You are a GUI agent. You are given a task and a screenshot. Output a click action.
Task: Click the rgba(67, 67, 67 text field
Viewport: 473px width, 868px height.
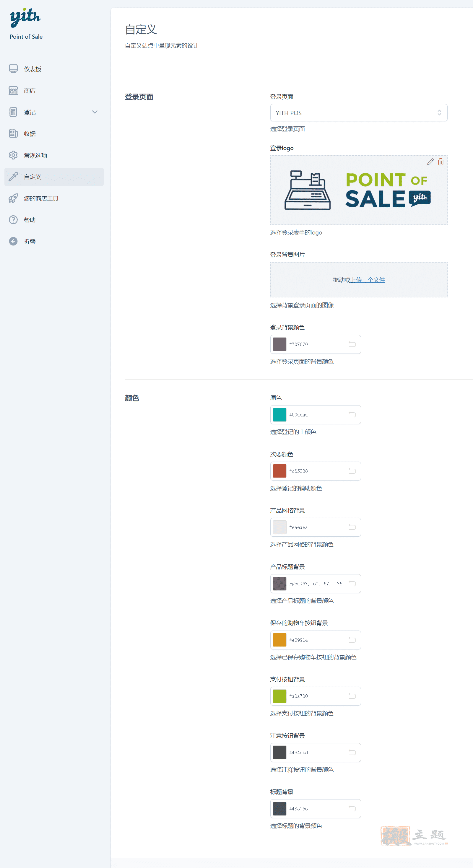tap(316, 584)
